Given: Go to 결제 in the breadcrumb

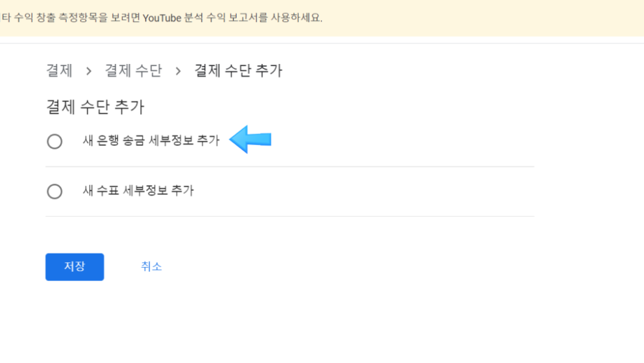Looking at the screenshot, I should coord(59,70).
